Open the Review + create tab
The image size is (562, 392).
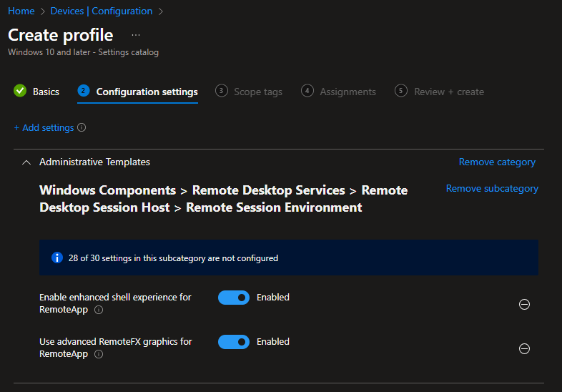click(448, 92)
